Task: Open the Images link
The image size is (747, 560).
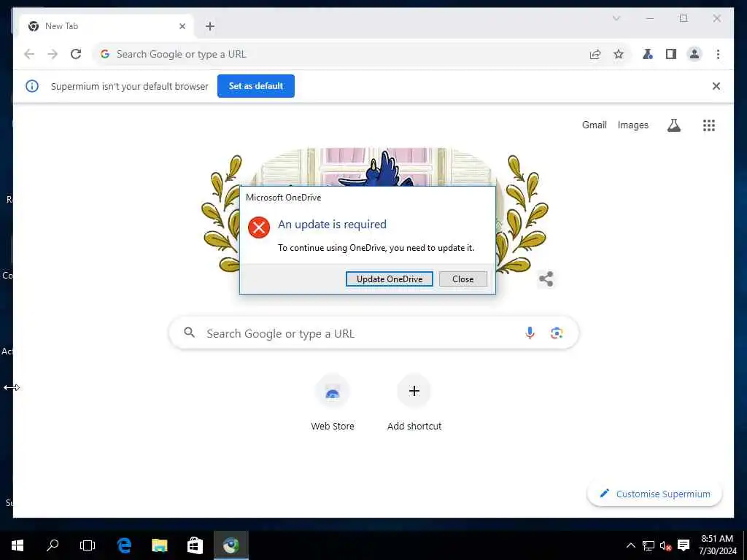Action: tap(632, 125)
